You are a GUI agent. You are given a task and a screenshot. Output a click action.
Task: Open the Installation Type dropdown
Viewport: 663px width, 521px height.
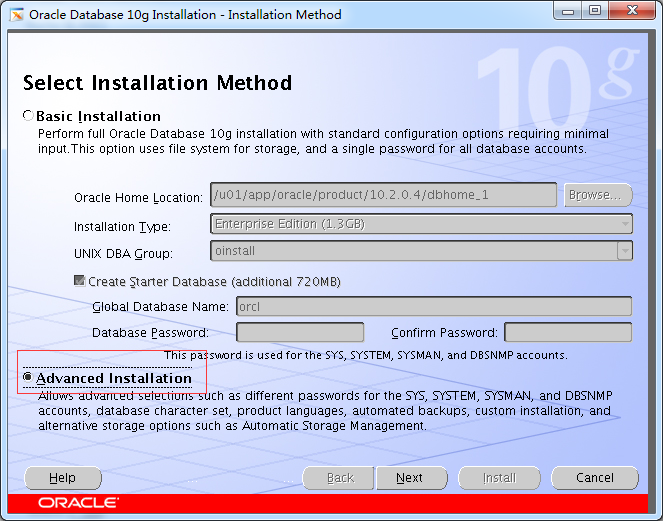point(421,224)
